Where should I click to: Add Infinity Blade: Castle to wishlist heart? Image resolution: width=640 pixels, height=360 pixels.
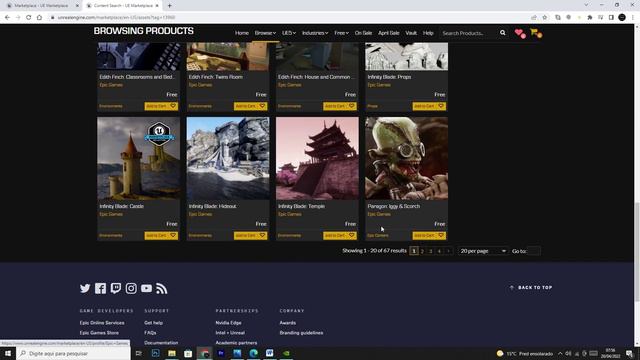pos(173,236)
